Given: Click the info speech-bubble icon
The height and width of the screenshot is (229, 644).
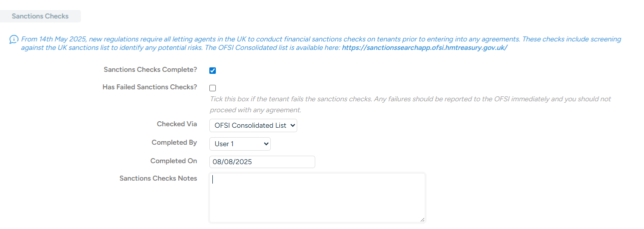Looking at the screenshot, I should tap(14, 39).
